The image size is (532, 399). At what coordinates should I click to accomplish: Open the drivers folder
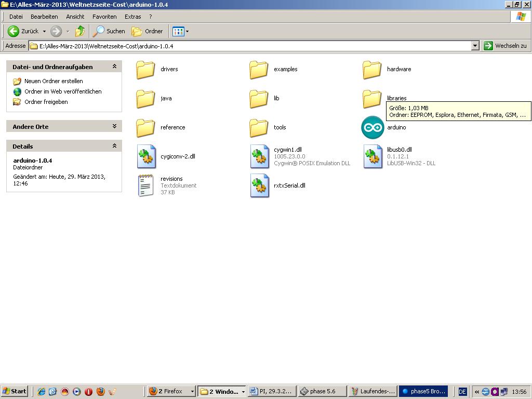click(x=157, y=69)
